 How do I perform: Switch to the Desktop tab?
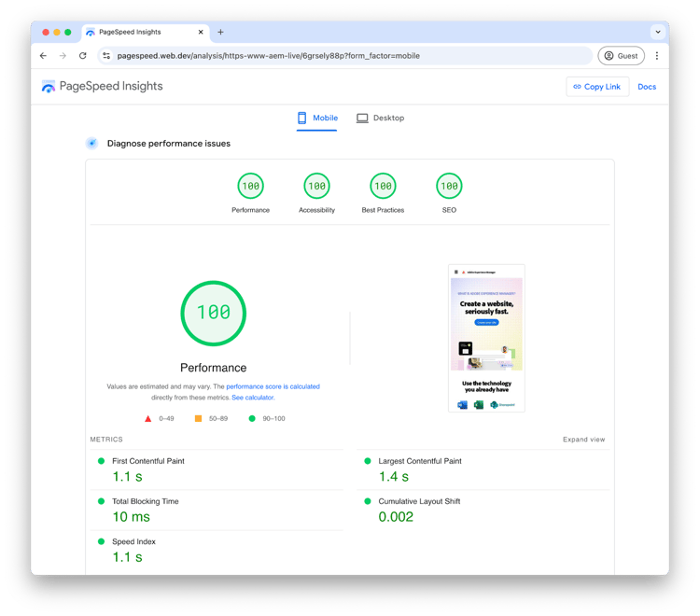pos(381,119)
